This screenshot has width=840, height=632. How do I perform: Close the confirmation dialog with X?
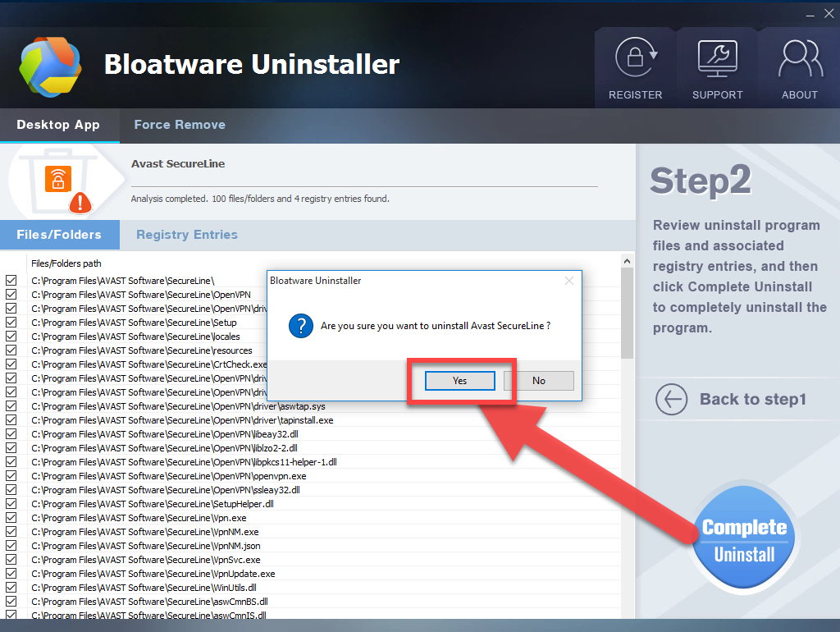[569, 281]
